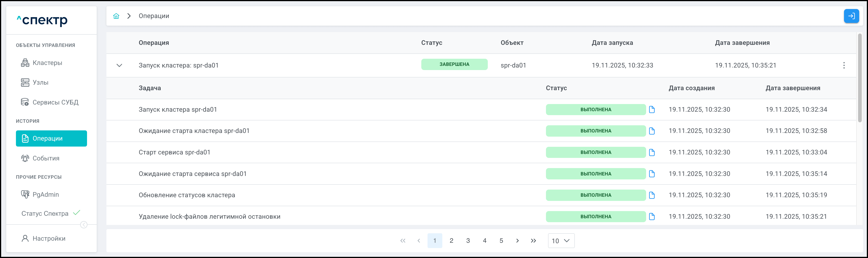Collapse the sidebar with round arrow button

click(x=84, y=225)
